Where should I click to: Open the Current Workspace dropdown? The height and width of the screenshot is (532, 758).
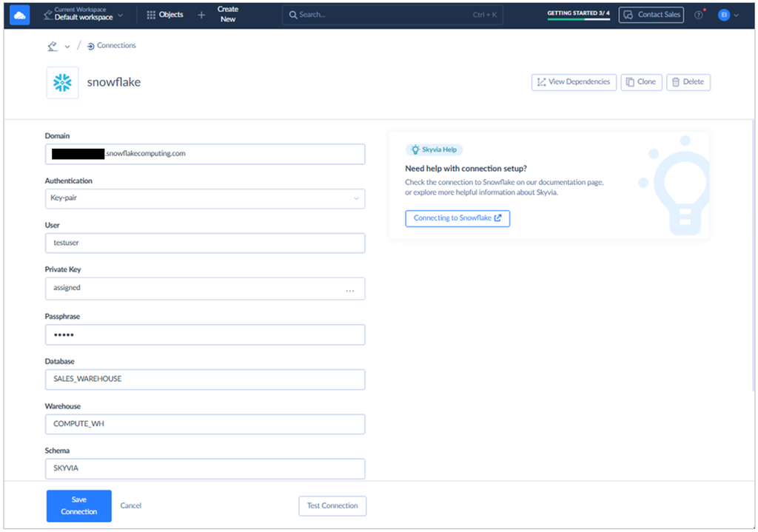(83, 14)
